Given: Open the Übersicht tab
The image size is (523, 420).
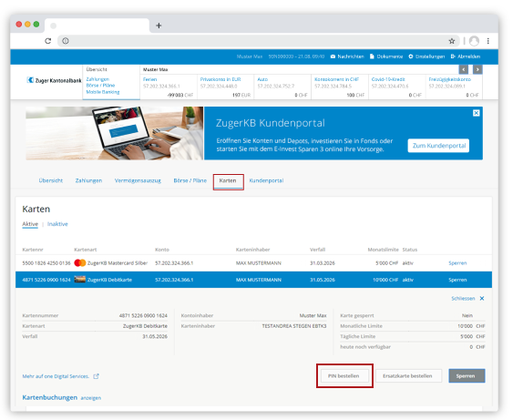Looking at the screenshot, I should click(x=51, y=180).
